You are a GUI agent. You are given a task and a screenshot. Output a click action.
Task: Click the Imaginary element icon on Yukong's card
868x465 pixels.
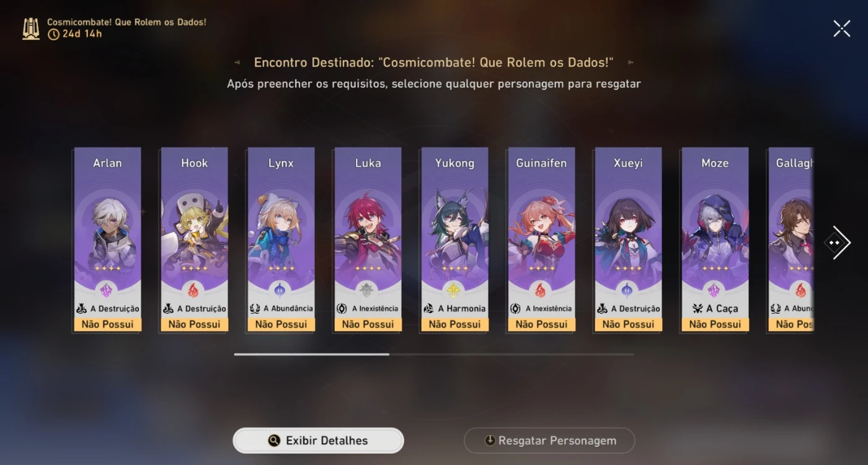coord(454,290)
